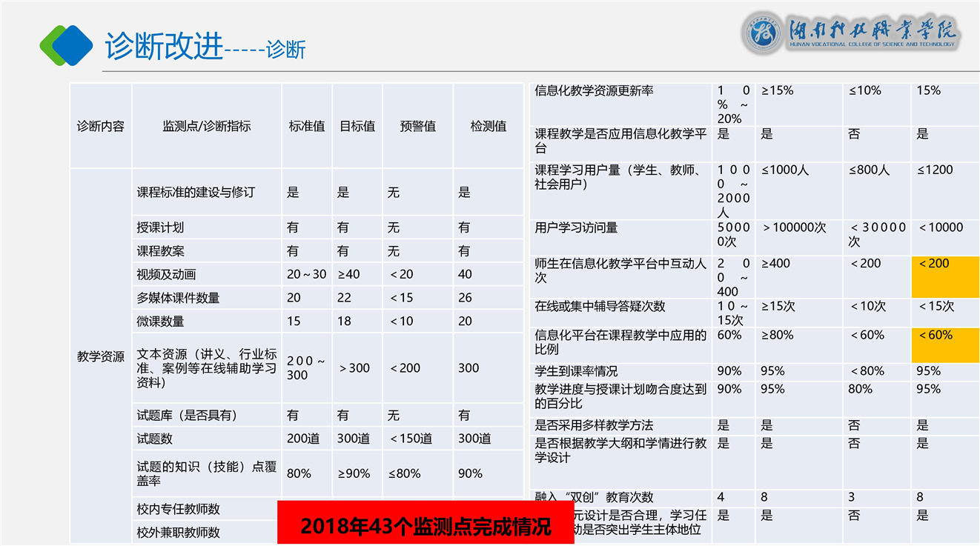This screenshot has width=980, height=546.
Task: Select the 信息化教学资源更新率 indicator
Action: click(594, 91)
